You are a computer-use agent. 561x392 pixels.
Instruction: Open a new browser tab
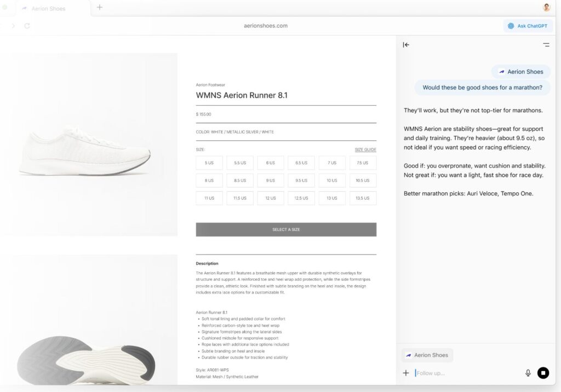pos(100,8)
